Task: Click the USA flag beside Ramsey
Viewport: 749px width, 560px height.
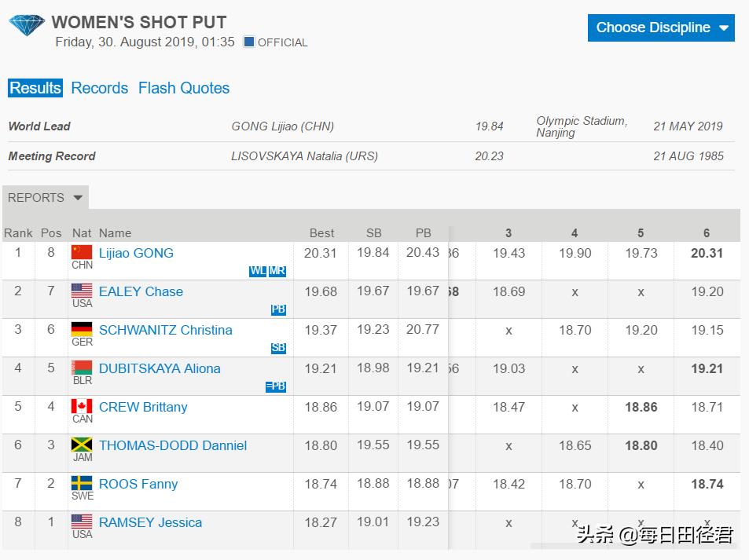Action: pos(82,522)
